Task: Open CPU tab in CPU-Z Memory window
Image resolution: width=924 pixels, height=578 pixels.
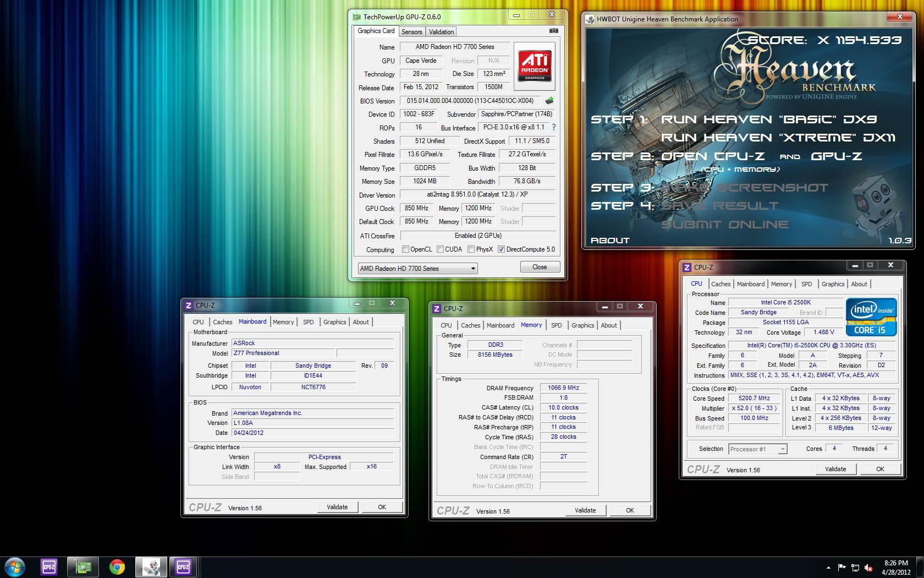Action: pos(446,325)
